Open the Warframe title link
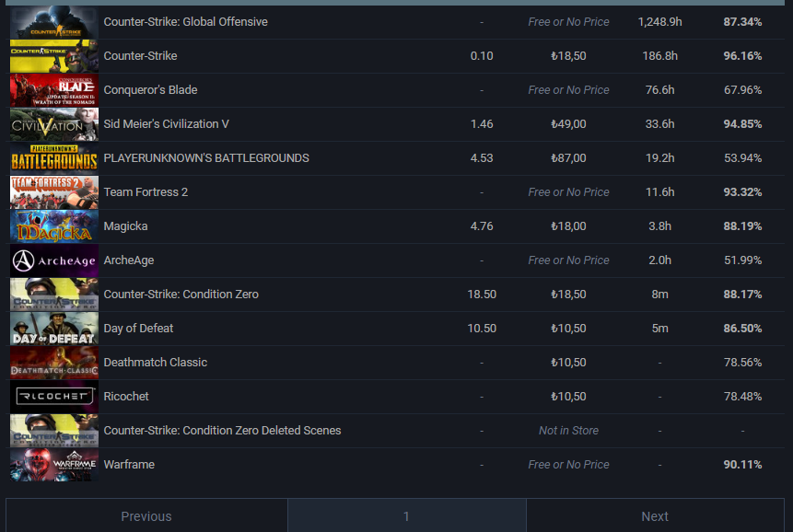 coord(130,464)
